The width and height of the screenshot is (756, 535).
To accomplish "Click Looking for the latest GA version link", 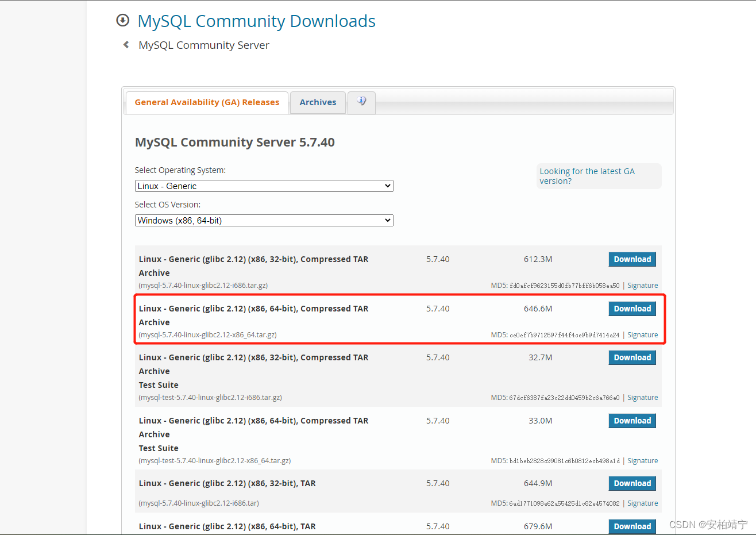I will point(587,176).
